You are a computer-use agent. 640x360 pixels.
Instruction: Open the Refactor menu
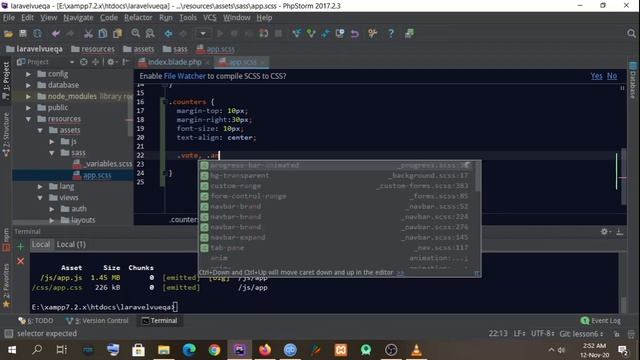(138, 18)
